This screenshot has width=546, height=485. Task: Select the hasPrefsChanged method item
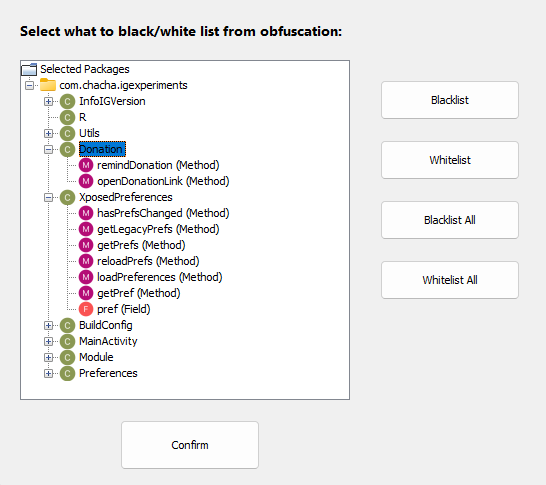(163, 213)
